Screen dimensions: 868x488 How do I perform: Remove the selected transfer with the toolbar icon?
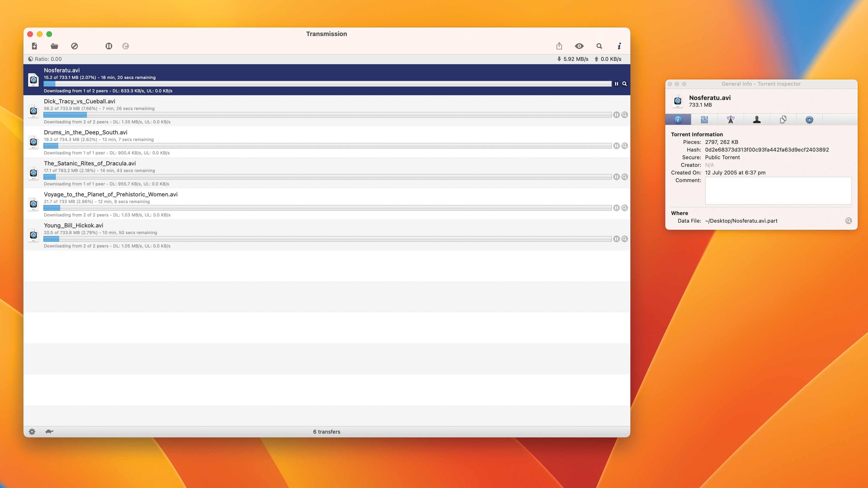(x=75, y=46)
